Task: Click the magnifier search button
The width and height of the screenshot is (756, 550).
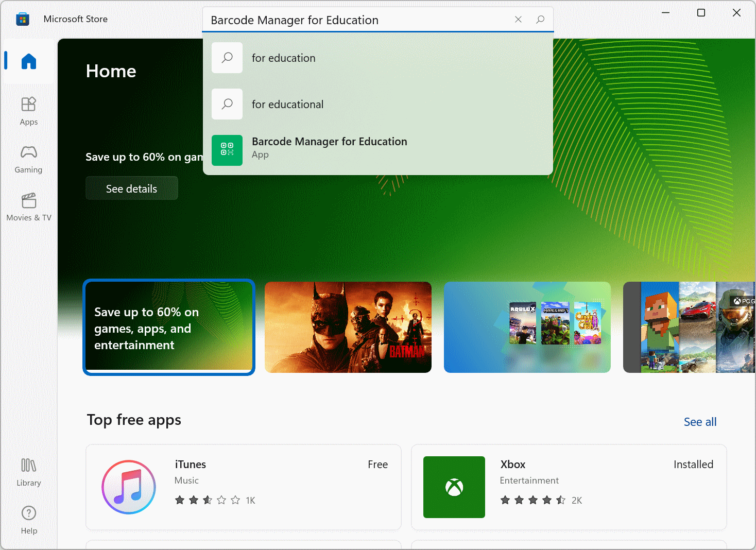Action: [540, 20]
